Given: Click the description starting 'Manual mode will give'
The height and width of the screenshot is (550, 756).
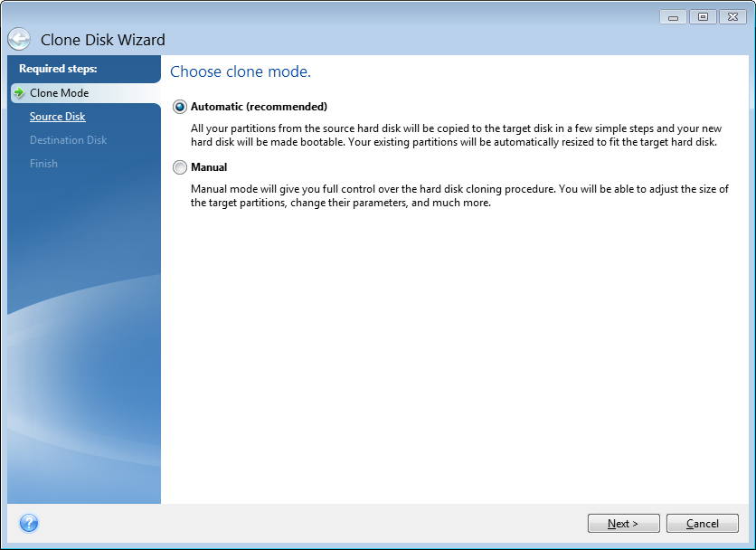Looking at the screenshot, I should 459,195.
